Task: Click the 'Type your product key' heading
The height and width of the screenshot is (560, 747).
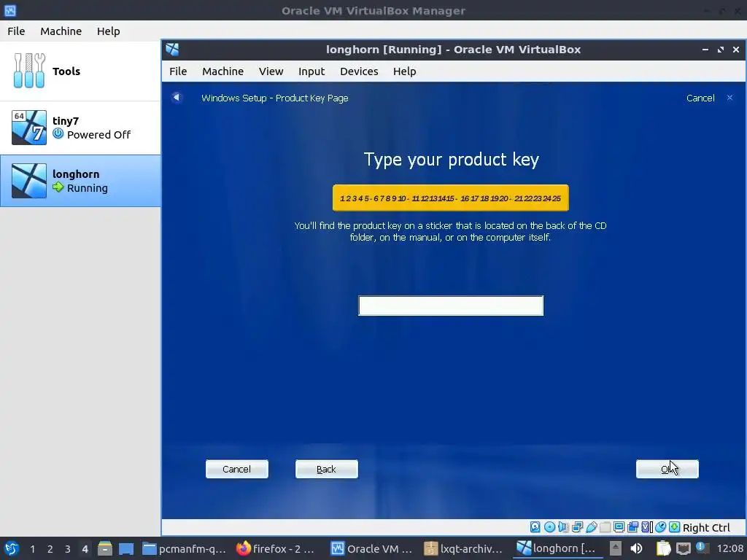Action: pyautogui.click(x=451, y=160)
